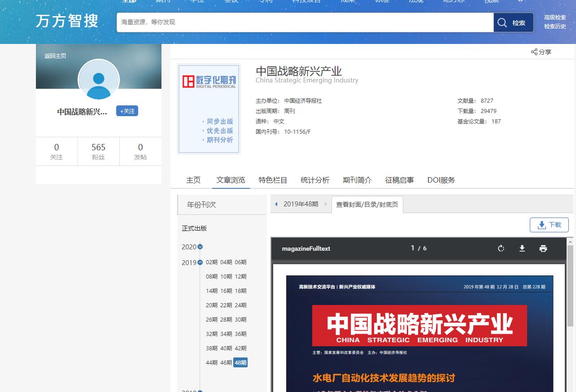Click the blue-outlined 下载 button

click(549, 225)
